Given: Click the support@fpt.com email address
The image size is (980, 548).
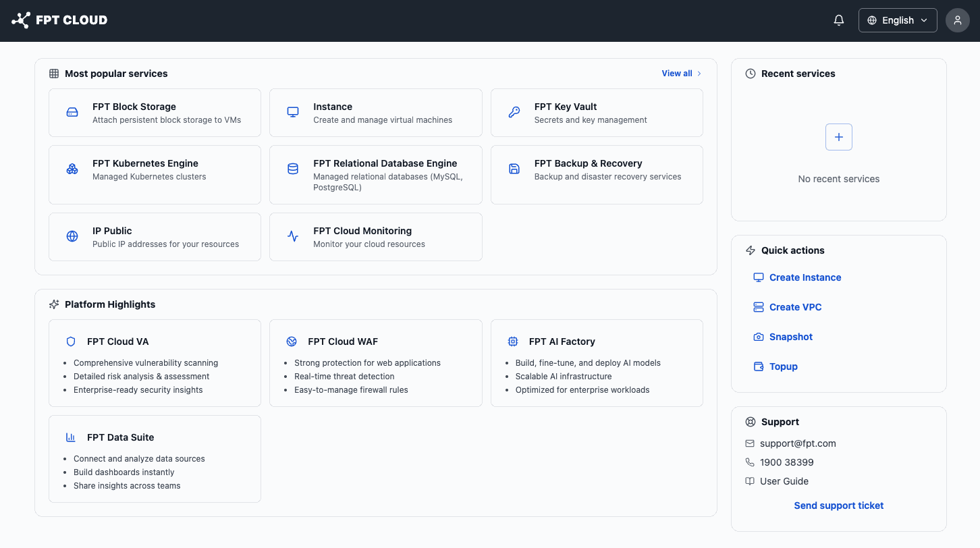Looking at the screenshot, I should click(798, 443).
